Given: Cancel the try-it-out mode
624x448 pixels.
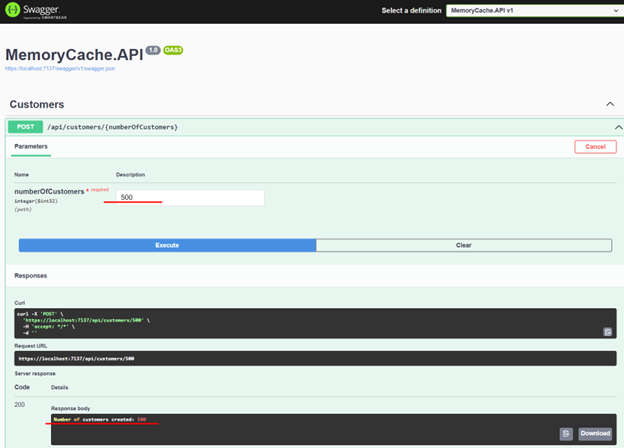Looking at the screenshot, I should 595,147.
